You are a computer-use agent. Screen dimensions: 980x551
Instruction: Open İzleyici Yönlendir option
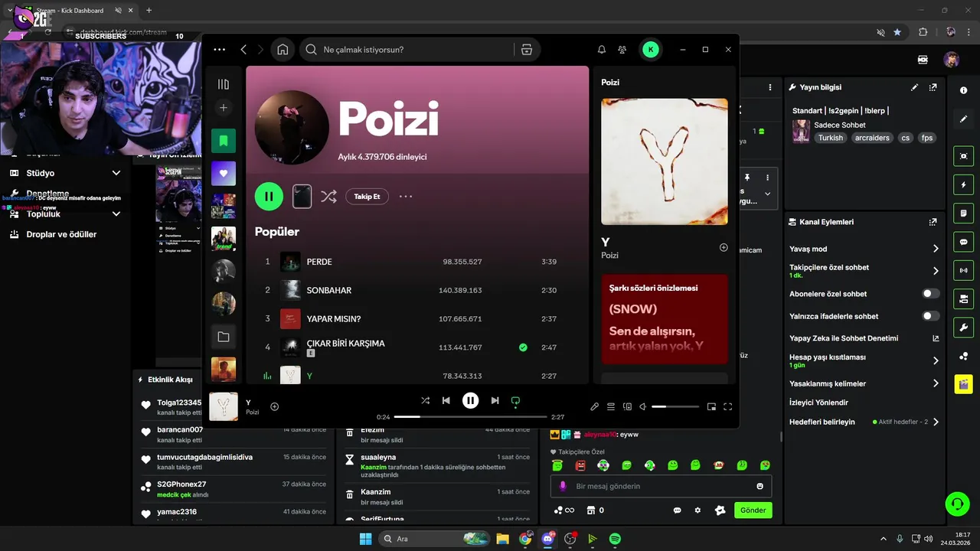[x=818, y=403]
